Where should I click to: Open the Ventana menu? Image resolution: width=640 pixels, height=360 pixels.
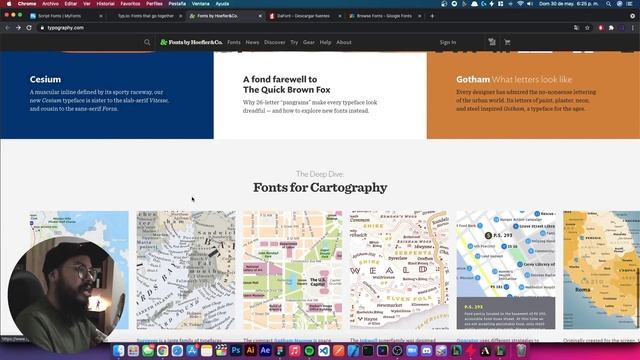(200, 4)
